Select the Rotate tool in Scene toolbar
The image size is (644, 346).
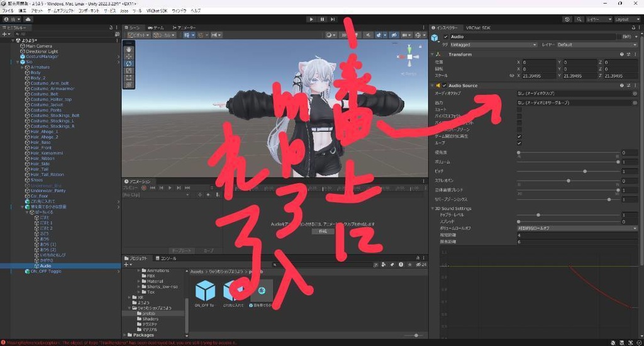coord(129,64)
